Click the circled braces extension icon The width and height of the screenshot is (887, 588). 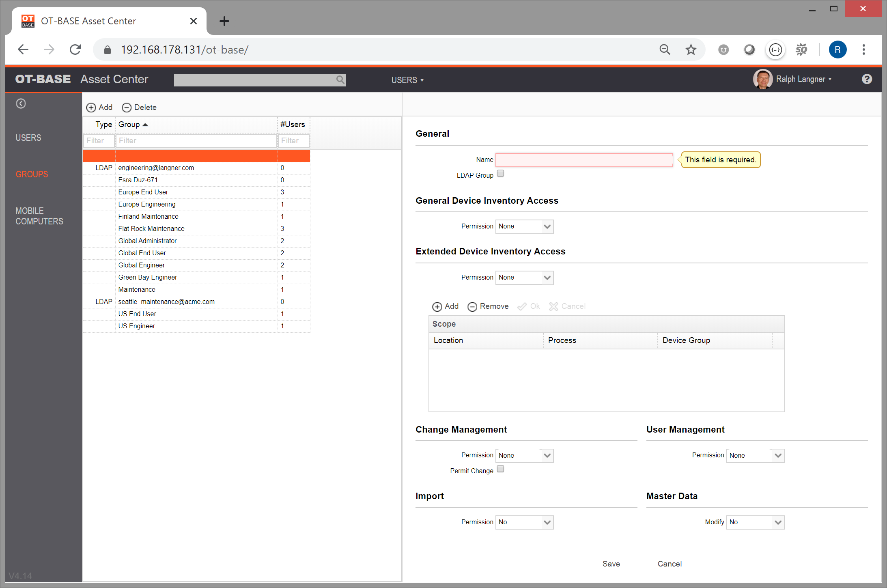tap(775, 50)
